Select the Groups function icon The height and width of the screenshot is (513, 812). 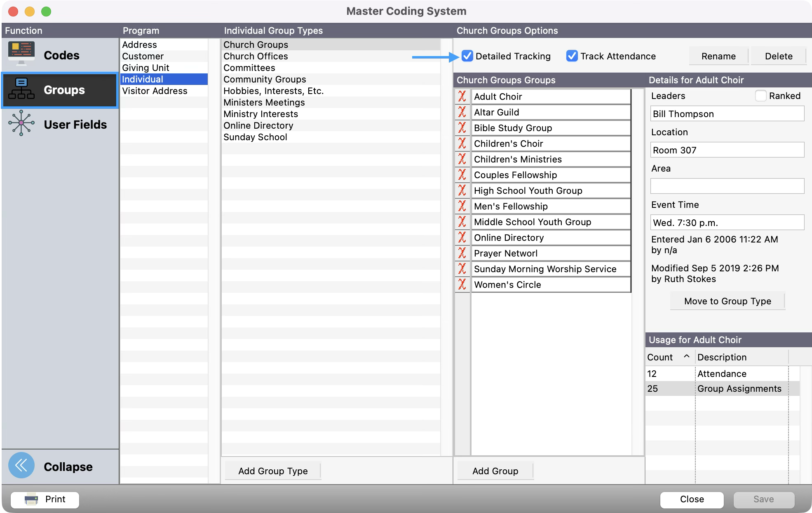point(21,89)
